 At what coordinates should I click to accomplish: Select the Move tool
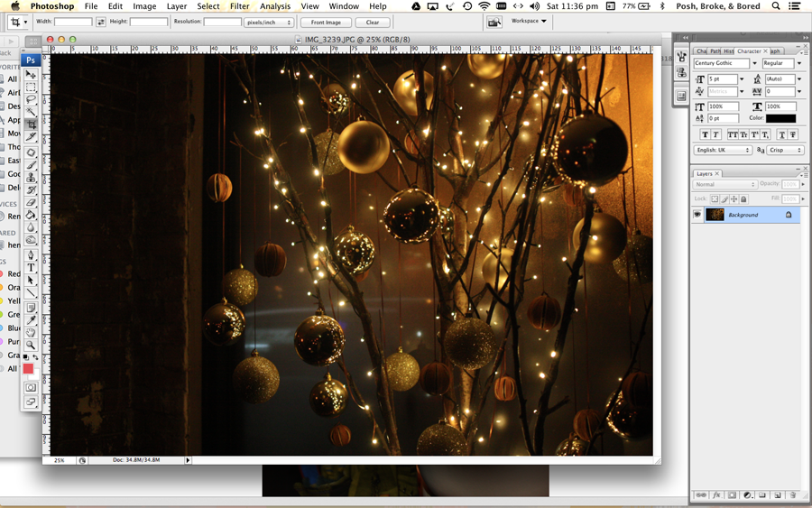pyautogui.click(x=31, y=74)
